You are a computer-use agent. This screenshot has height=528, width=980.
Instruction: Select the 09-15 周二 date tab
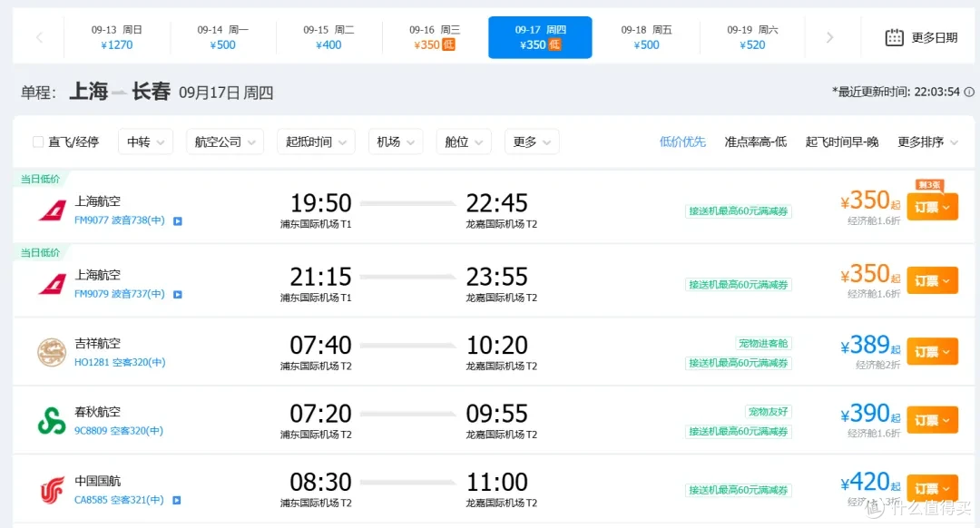click(x=328, y=37)
